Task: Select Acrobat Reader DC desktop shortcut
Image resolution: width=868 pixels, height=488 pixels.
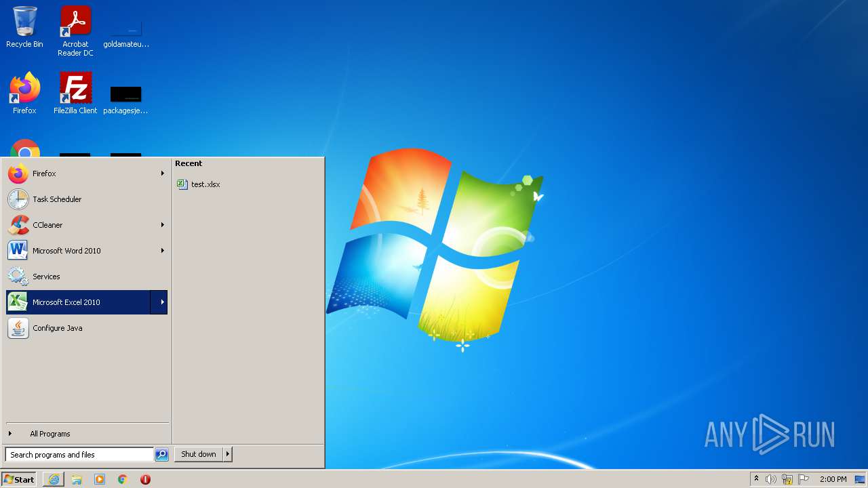Action: click(x=75, y=31)
